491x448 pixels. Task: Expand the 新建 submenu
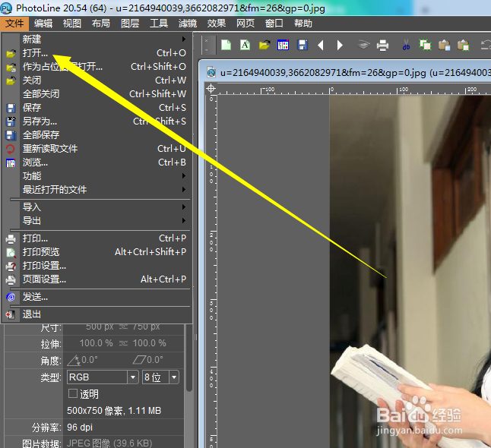point(97,39)
